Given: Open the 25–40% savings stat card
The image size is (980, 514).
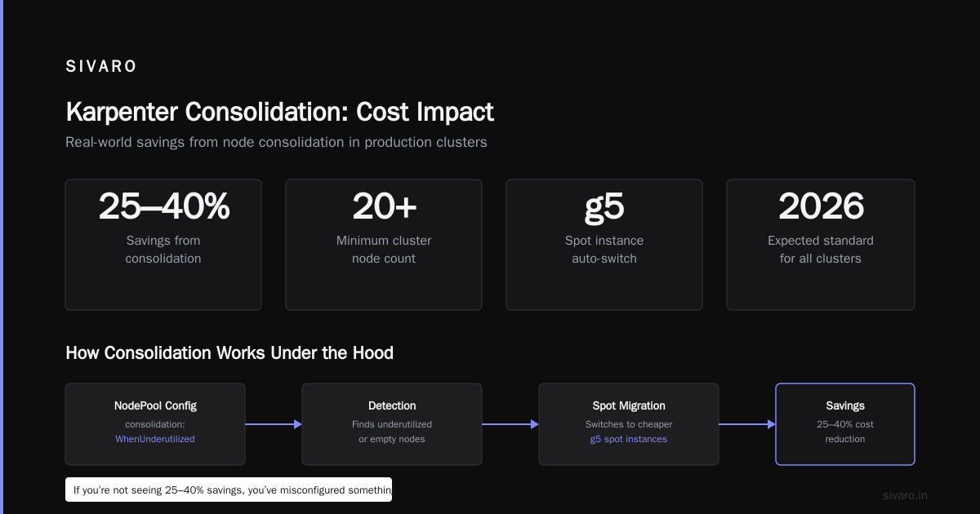Looking at the screenshot, I should click(163, 245).
